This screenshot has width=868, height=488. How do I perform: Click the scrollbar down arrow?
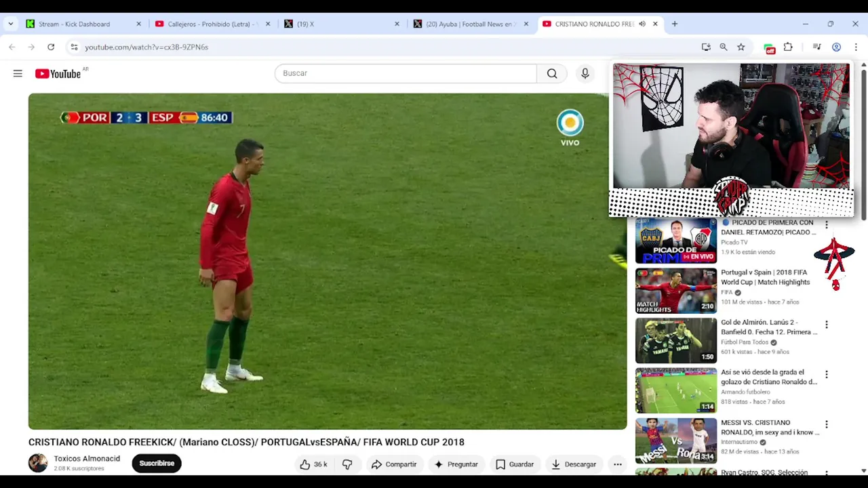(863, 470)
